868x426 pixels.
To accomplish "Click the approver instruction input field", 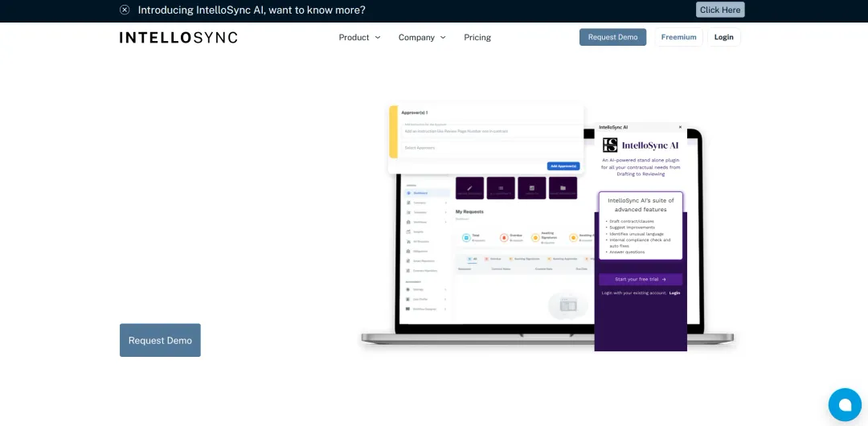I will (x=492, y=131).
